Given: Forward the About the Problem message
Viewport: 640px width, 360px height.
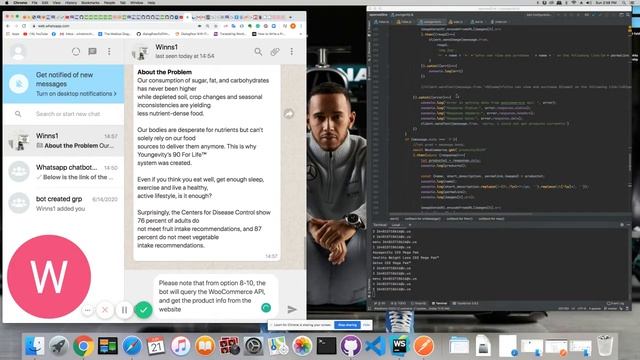Looking at the screenshot, I should 289,114.
